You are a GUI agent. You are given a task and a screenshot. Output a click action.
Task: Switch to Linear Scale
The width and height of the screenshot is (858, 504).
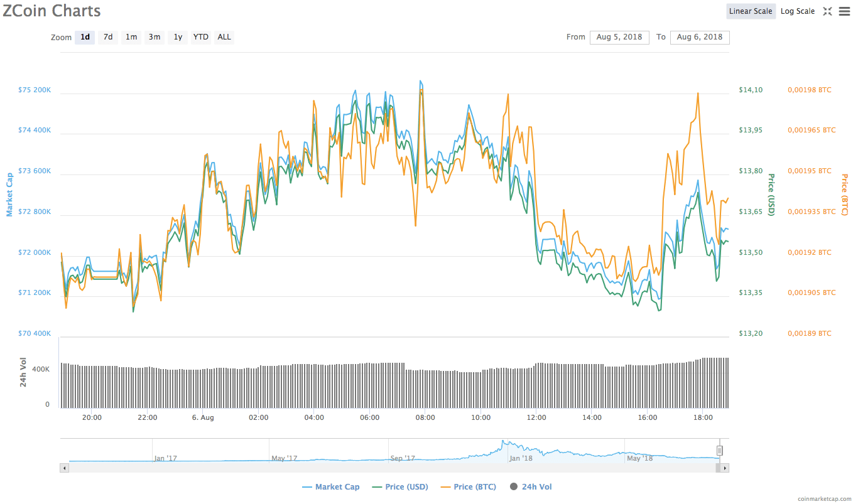point(751,11)
